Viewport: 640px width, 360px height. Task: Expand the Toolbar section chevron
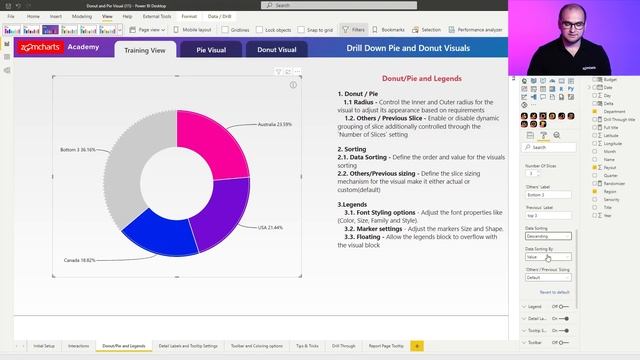point(524,342)
